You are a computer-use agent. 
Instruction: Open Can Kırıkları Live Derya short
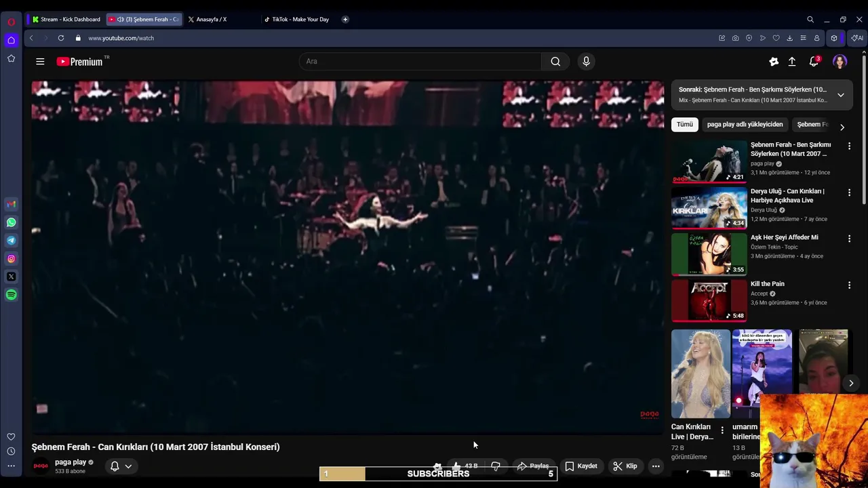click(x=701, y=374)
